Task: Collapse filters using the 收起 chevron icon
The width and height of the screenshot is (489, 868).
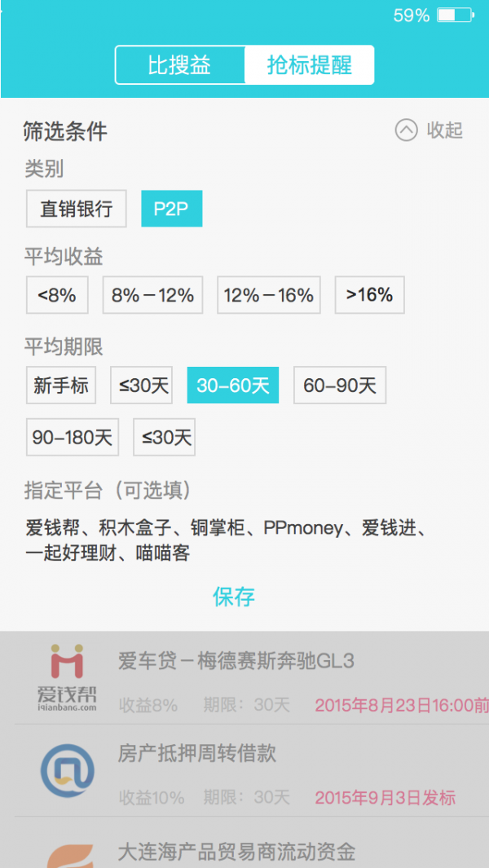Action: click(x=406, y=130)
